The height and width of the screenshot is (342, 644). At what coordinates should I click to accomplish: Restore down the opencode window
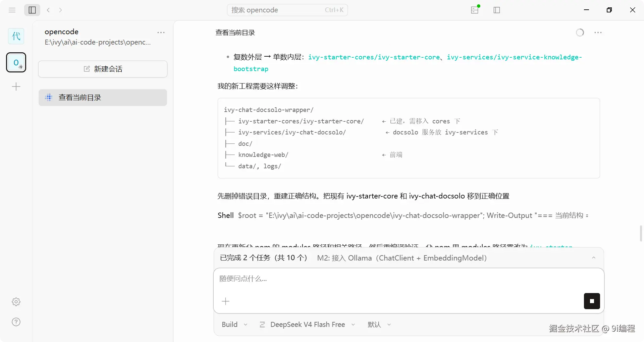coord(609,10)
